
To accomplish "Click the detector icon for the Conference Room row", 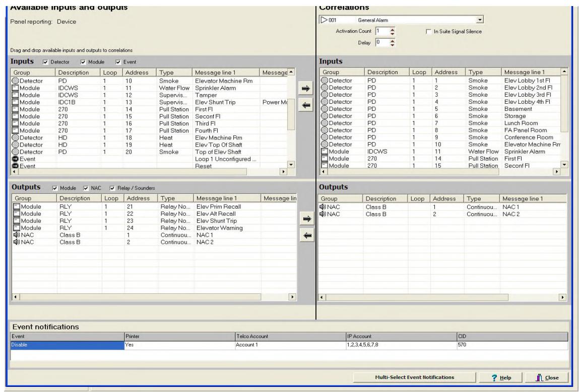I will [x=324, y=137].
